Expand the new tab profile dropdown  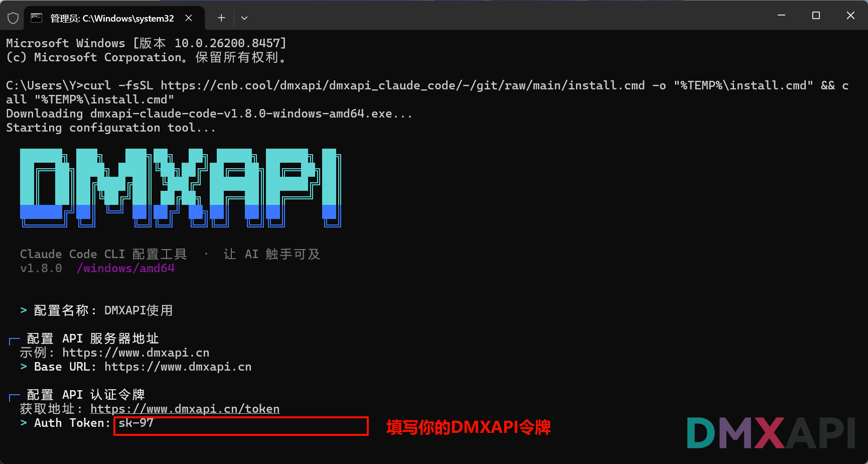coord(244,18)
